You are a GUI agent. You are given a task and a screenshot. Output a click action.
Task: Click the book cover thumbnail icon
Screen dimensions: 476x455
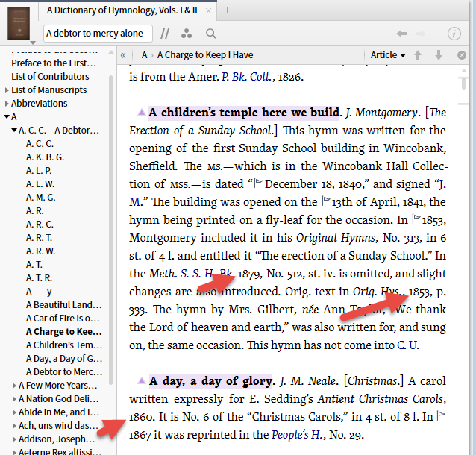[x=19, y=23]
